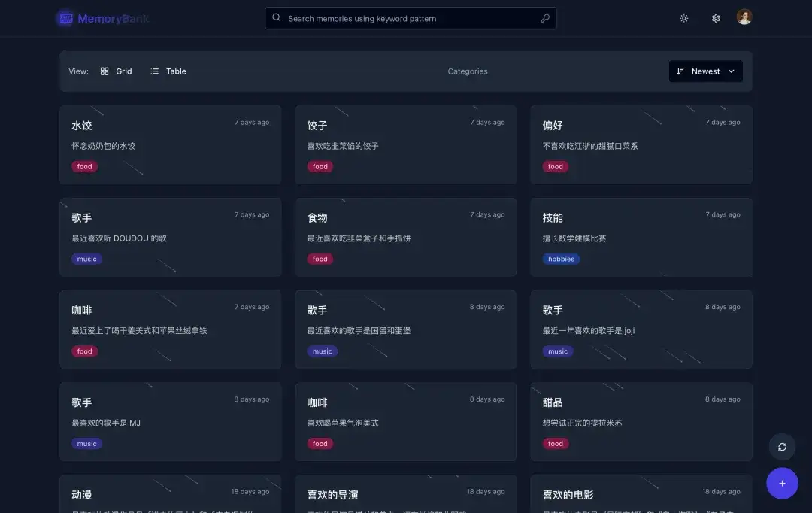The image size is (812, 513).
Task: Click the refresh floating button
Action: click(782, 447)
